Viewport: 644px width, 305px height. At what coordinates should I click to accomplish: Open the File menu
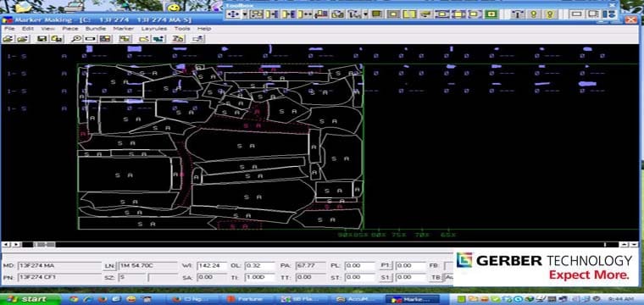[x=9, y=29]
